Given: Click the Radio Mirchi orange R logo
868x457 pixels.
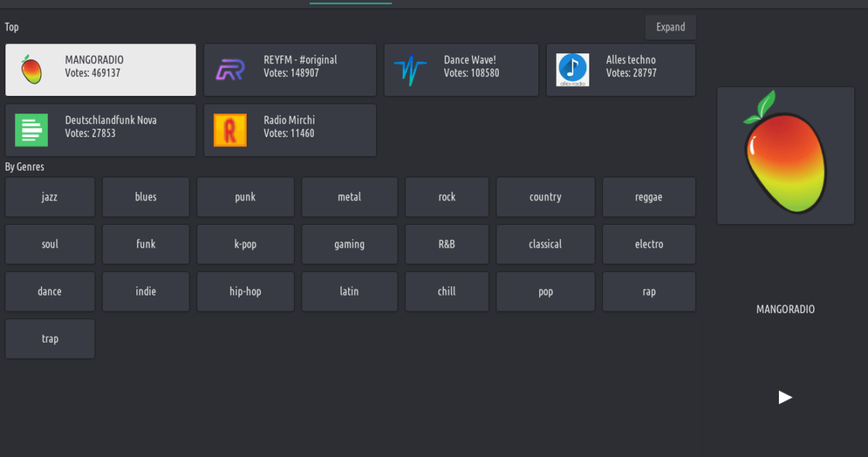Looking at the screenshot, I should 230,130.
